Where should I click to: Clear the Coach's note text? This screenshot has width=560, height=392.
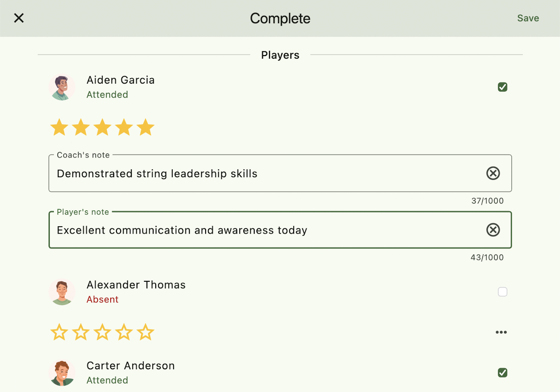click(x=493, y=173)
